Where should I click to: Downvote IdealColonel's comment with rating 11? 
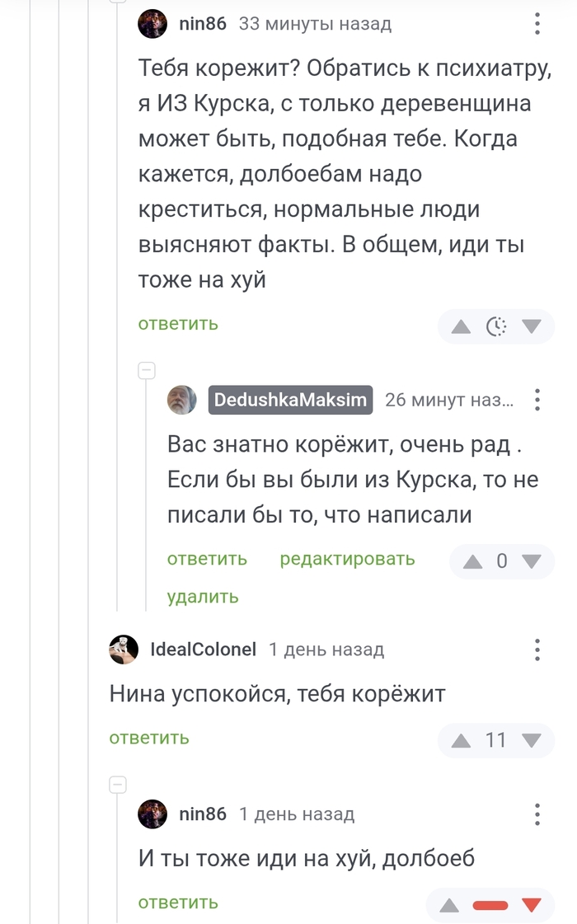point(532,740)
